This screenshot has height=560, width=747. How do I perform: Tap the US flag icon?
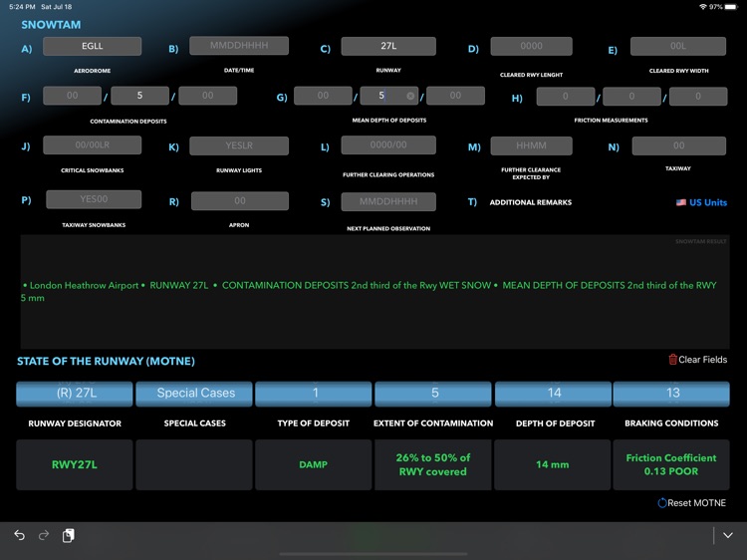tap(681, 202)
